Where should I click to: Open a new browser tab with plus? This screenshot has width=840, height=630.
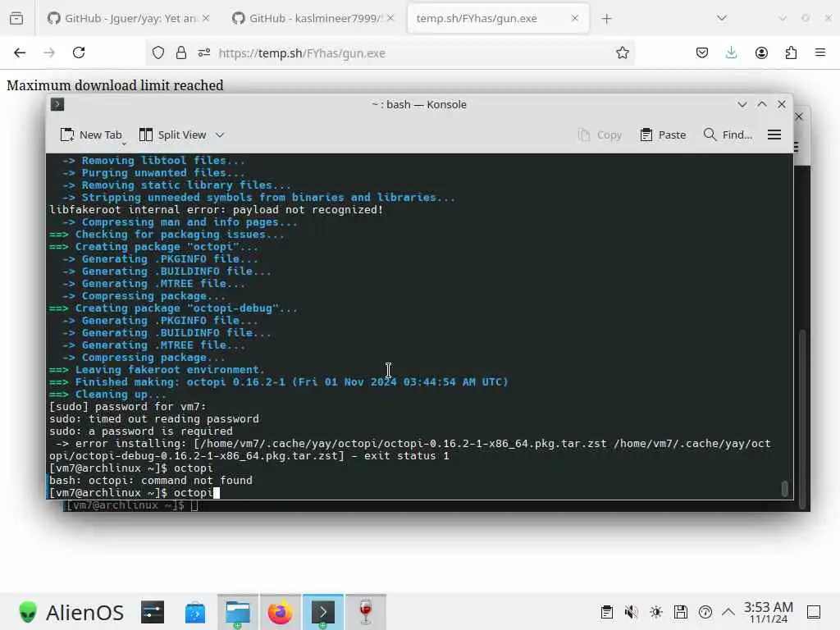coord(606,19)
